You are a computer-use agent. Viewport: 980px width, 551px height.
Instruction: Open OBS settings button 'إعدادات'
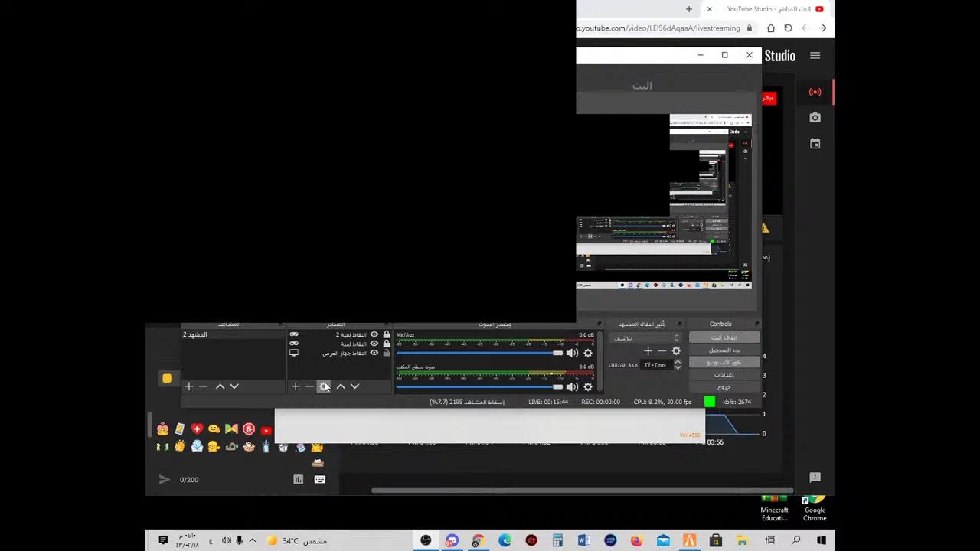[x=724, y=375]
